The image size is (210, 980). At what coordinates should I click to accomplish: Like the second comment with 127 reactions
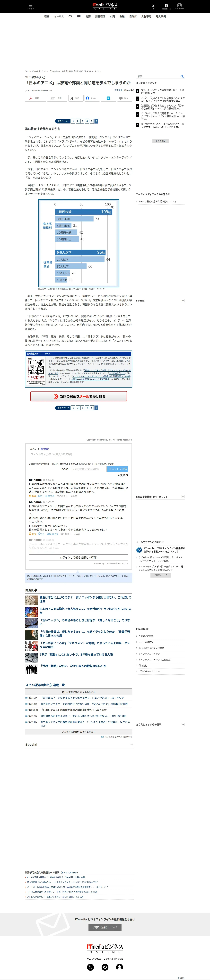click(x=33, y=534)
